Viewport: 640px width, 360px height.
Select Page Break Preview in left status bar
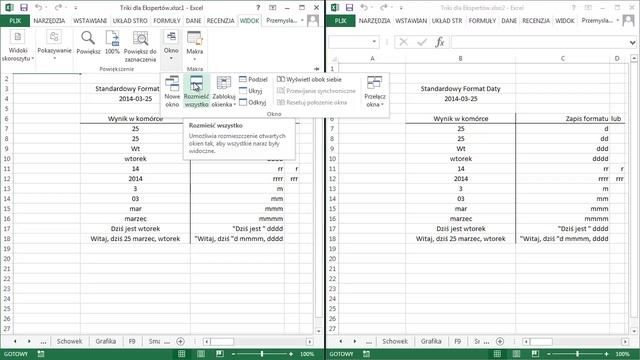[x=220, y=354]
